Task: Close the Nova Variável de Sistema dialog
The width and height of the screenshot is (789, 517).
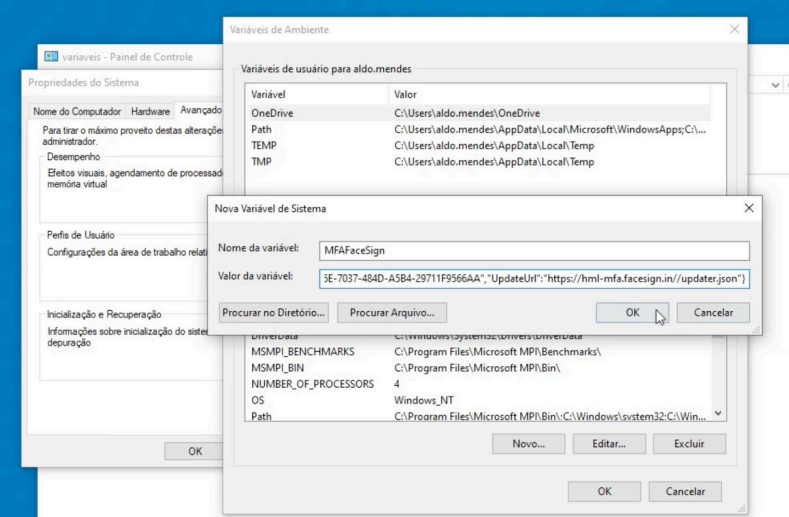Action: tap(750, 207)
